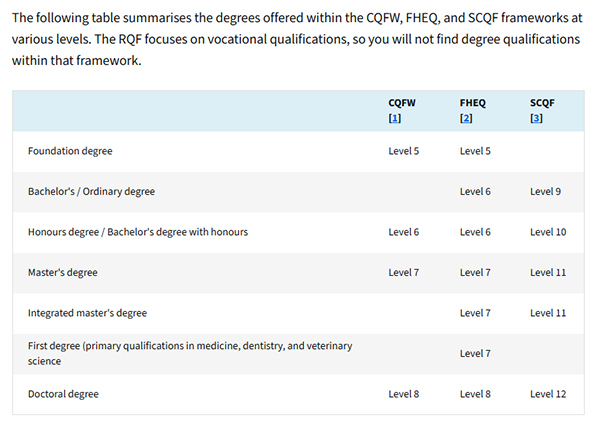Select the Foundation degree row label
600x431 pixels.
coord(70,151)
